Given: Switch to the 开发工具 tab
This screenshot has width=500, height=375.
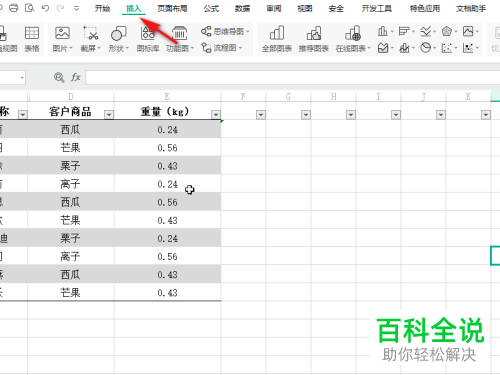Looking at the screenshot, I should 377,8.
